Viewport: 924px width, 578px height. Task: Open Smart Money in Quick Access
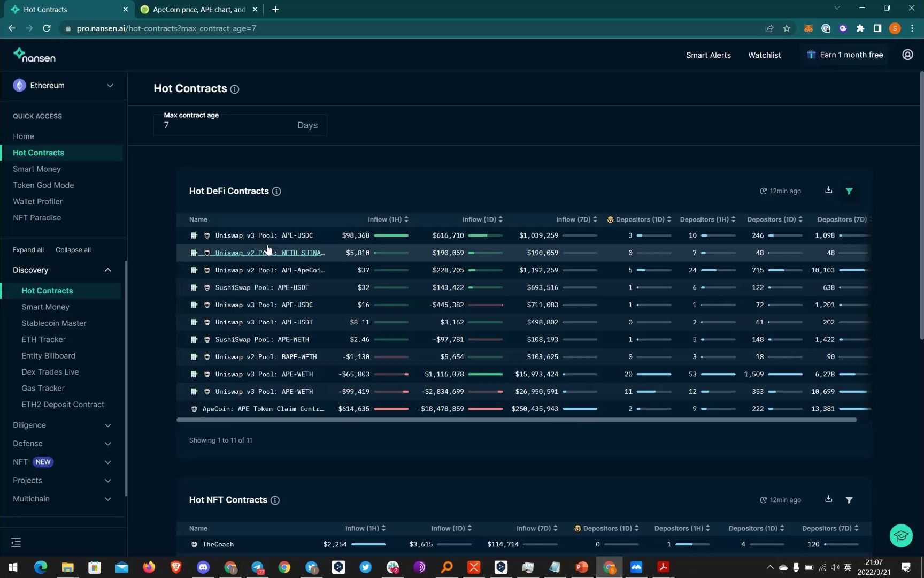coord(37,169)
